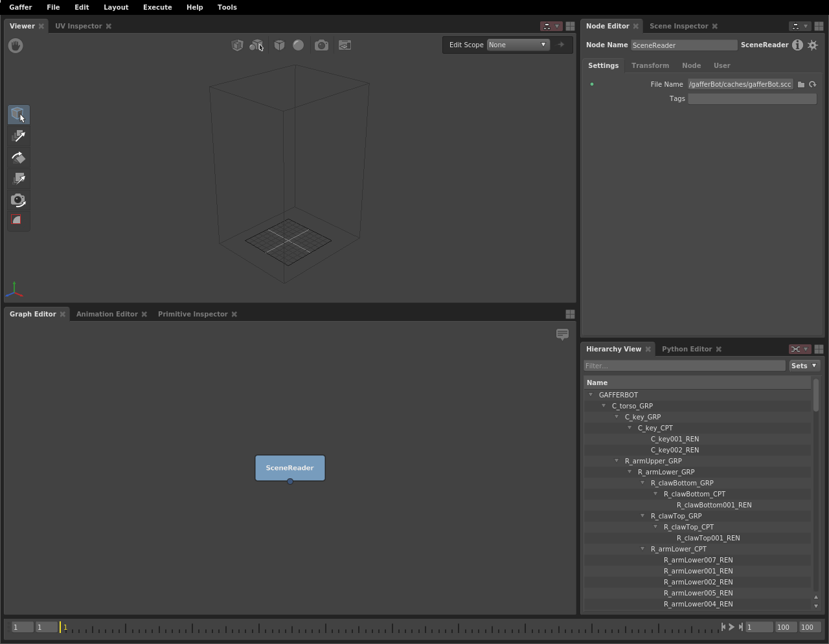Click the refresh icon beside File Name
The width and height of the screenshot is (829, 644).
[x=813, y=84]
